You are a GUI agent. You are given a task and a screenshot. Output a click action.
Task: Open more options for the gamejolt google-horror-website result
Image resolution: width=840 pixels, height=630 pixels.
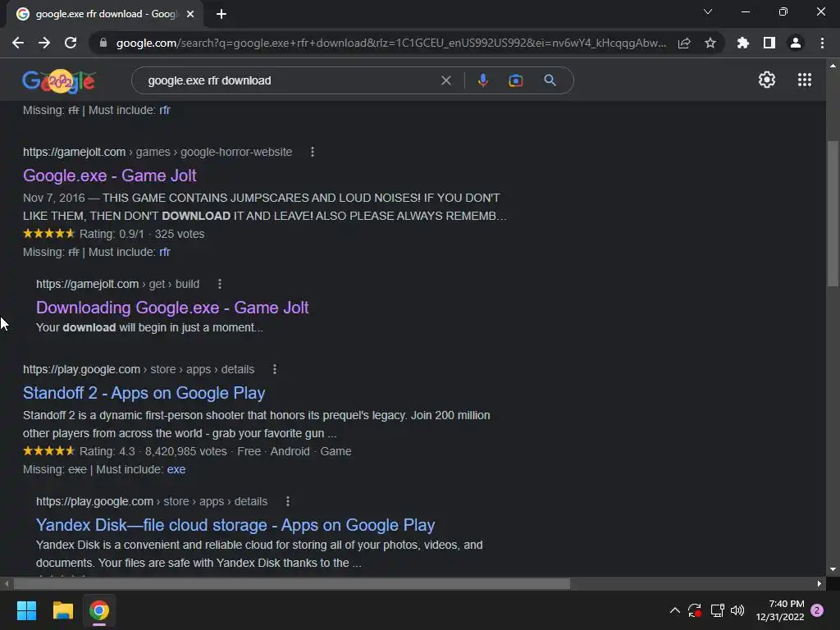313,152
